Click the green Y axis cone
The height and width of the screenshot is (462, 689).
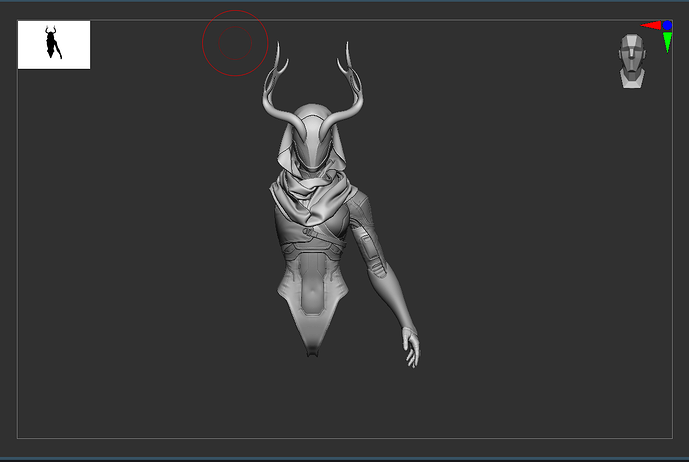pos(667,42)
